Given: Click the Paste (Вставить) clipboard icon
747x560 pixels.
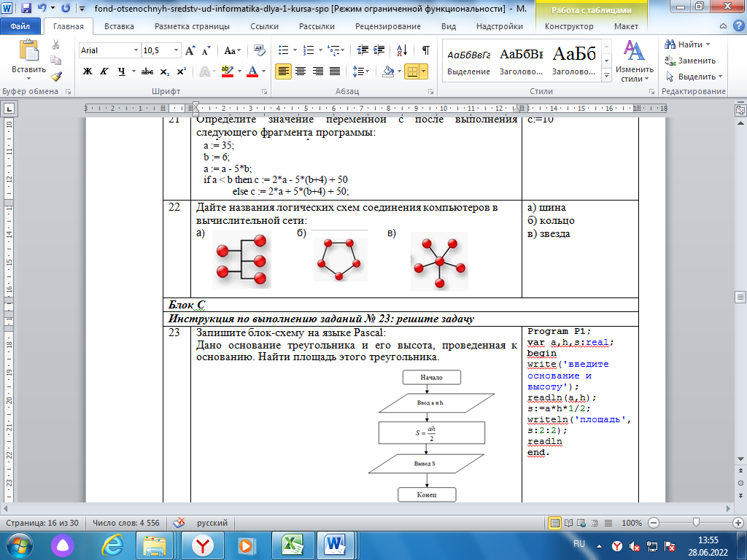Looking at the screenshot, I should tap(28, 52).
